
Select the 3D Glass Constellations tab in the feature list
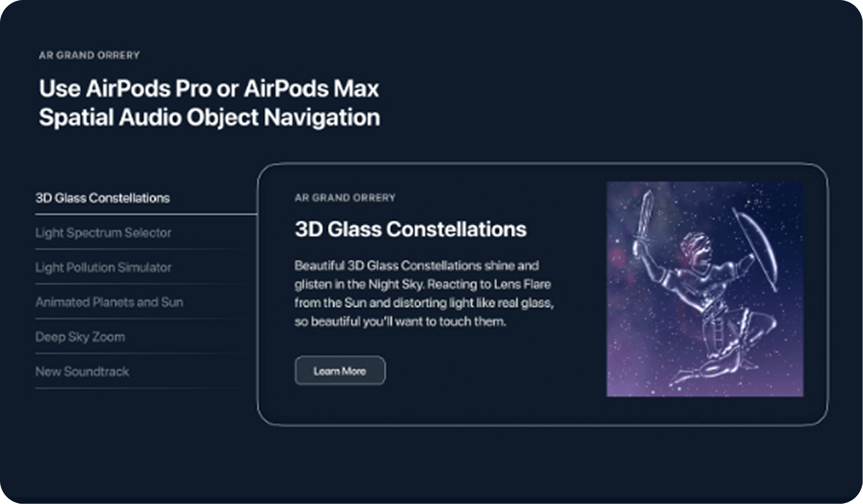[x=103, y=198]
